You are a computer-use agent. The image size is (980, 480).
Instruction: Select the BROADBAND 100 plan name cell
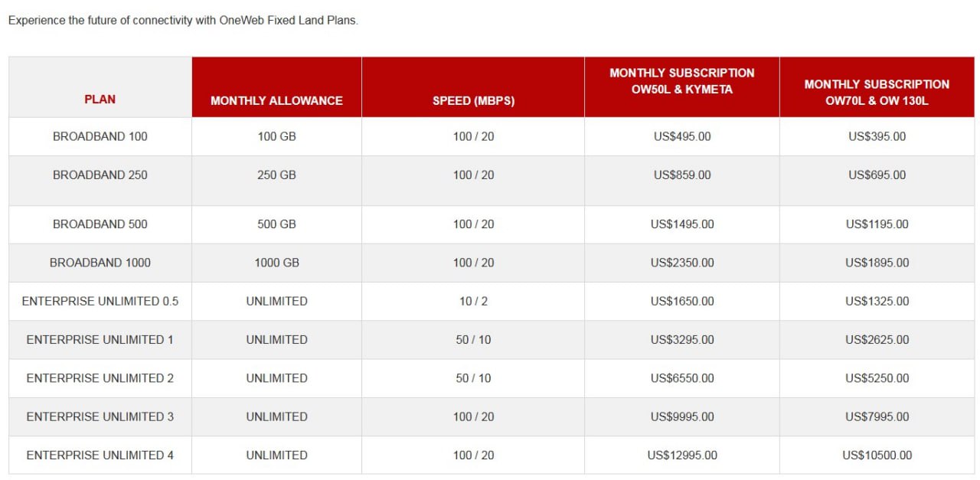tap(100, 136)
